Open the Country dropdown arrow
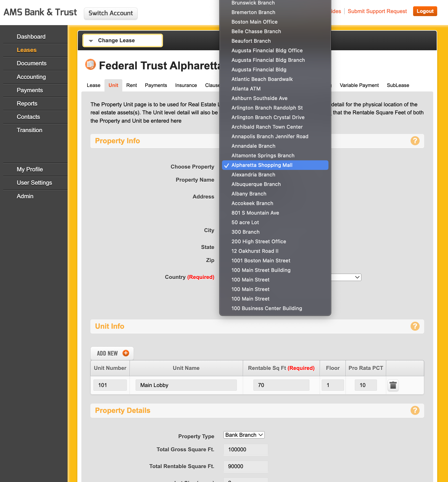The image size is (448, 482). pos(357,277)
